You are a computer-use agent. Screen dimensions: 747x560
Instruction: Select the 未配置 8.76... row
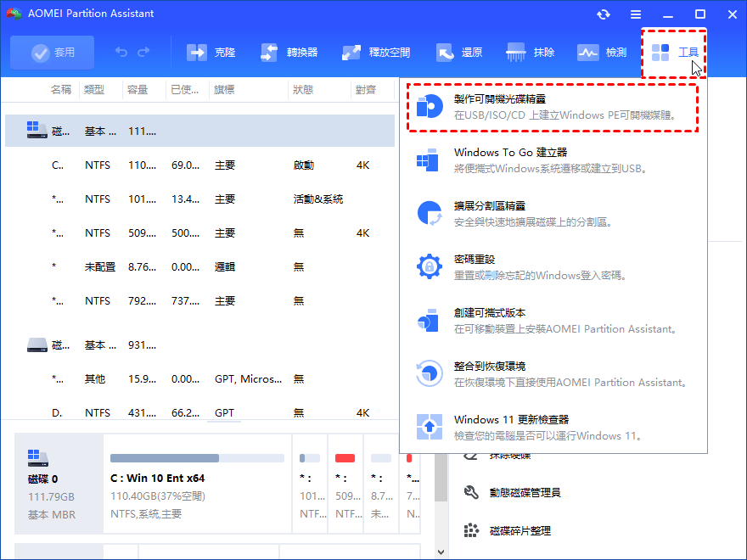click(199, 266)
